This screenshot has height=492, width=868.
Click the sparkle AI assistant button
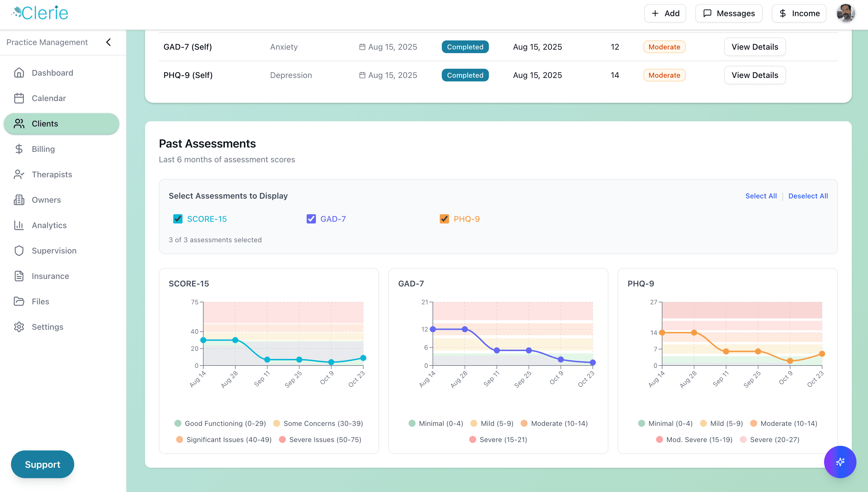[x=840, y=462]
